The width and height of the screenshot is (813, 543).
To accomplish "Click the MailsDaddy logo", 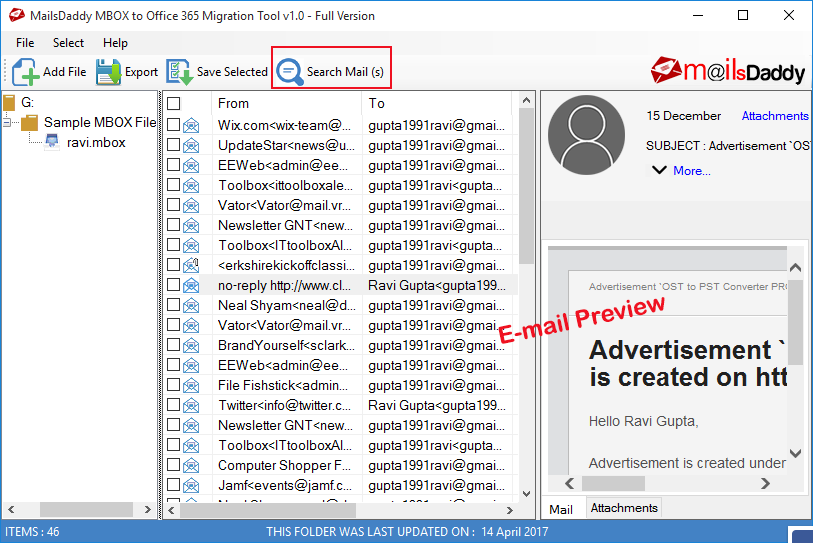I will 727,71.
